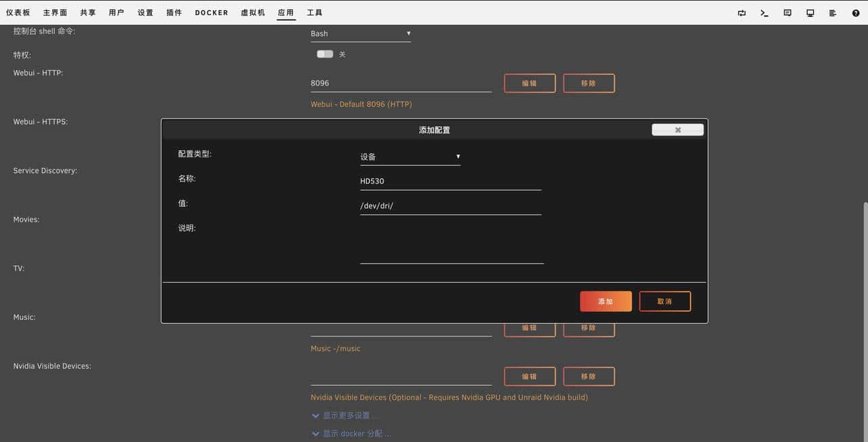868x442 pixels.
Task: Click the 值 field containing /dev/dri/
Action: [450, 205]
